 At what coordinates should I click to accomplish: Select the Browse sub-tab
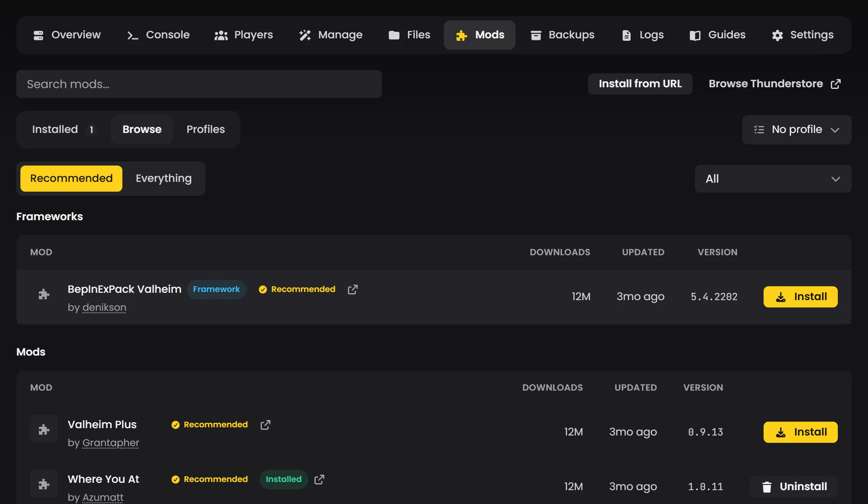142,130
